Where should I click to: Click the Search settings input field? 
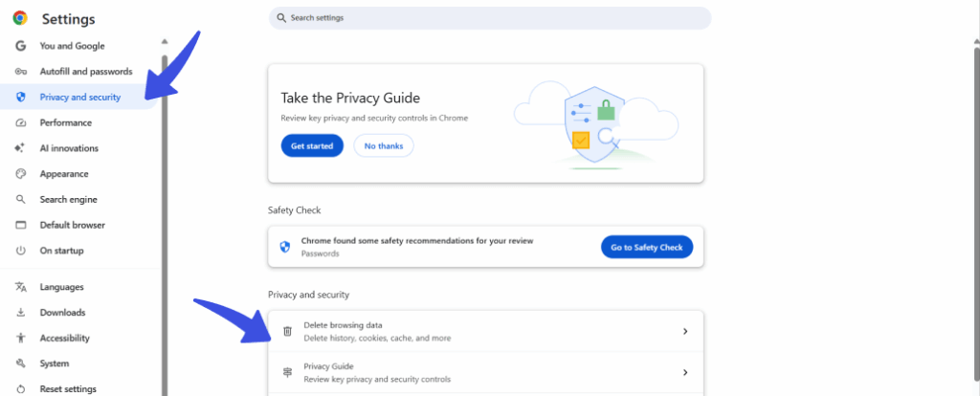[x=490, y=18]
